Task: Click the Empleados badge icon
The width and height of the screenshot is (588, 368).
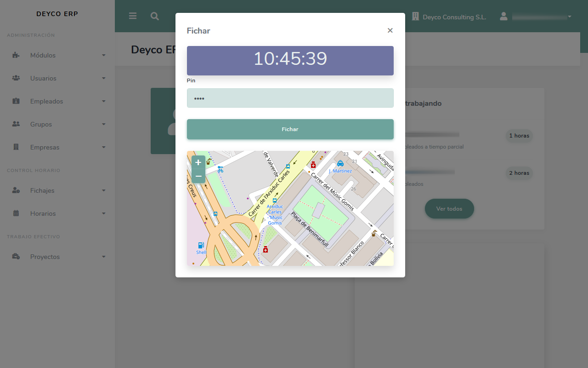Action: pos(16,101)
